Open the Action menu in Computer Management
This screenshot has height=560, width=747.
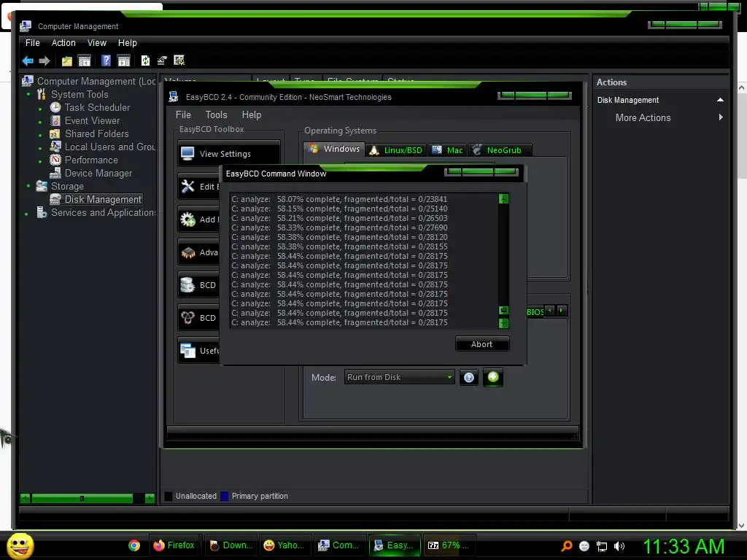tap(63, 43)
